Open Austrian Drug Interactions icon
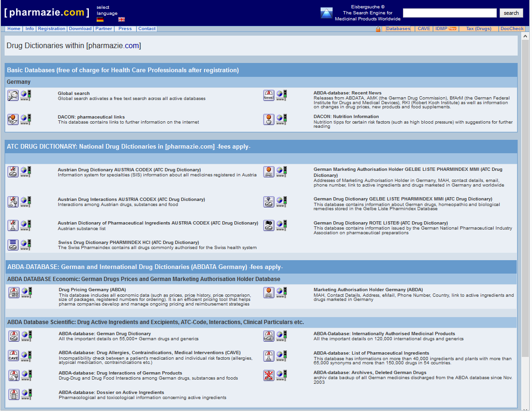The height and width of the screenshot is (412, 532). click(13, 202)
